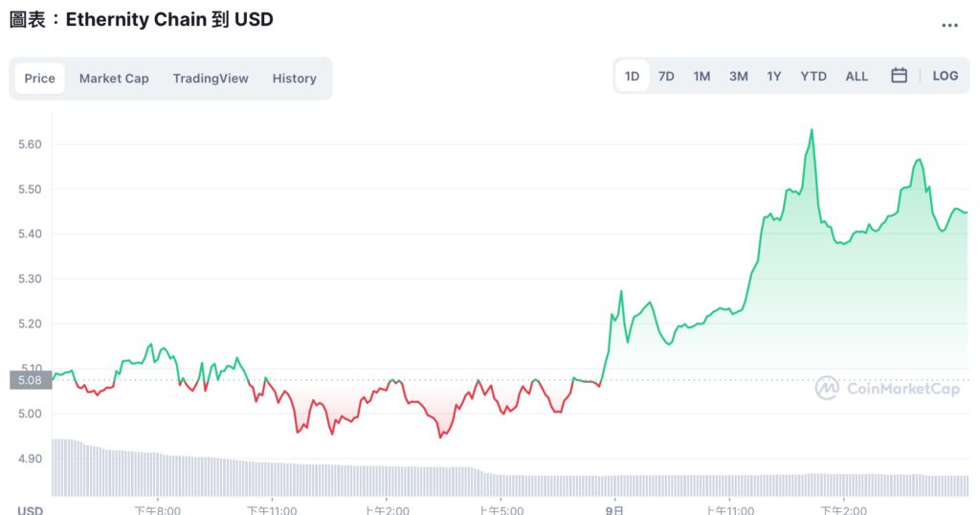Choose the 3M time range

pyautogui.click(x=738, y=76)
